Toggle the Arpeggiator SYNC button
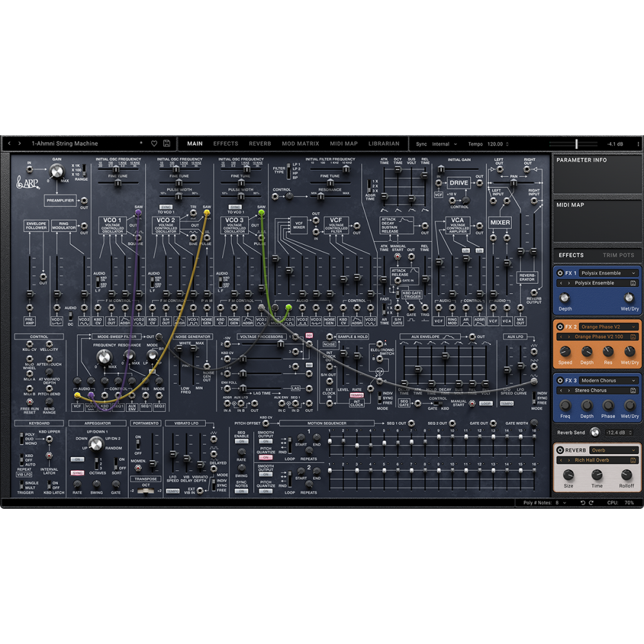The image size is (644, 644). (x=77, y=473)
